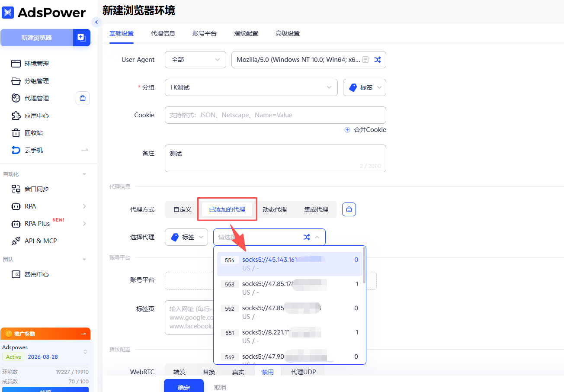This screenshot has height=392, width=564.
Task: Switch to 账号平台 tab
Action: click(205, 33)
